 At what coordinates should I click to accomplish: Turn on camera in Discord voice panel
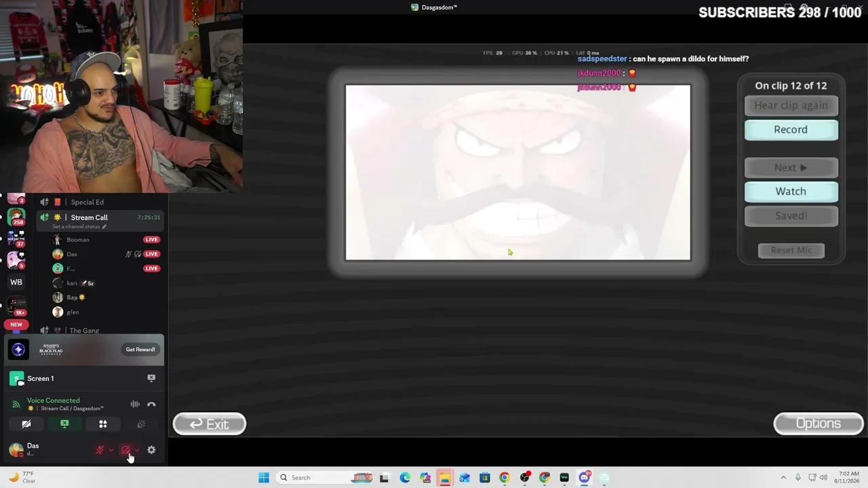pyautogui.click(x=26, y=424)
